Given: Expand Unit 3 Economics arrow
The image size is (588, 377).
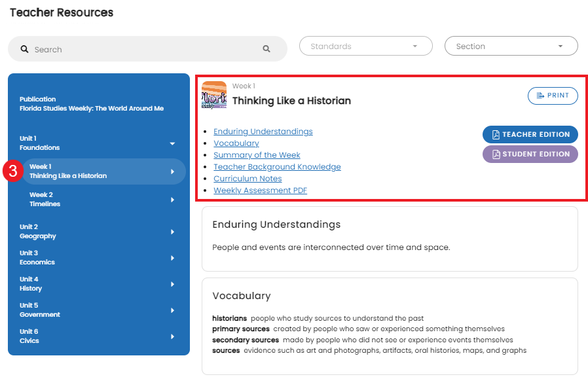Looking at the screenshot, I should [172, 258].
